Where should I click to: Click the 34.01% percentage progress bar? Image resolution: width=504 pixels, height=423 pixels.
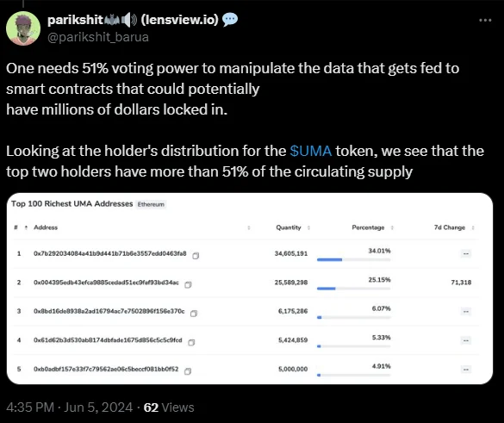(x=353, y=259)
